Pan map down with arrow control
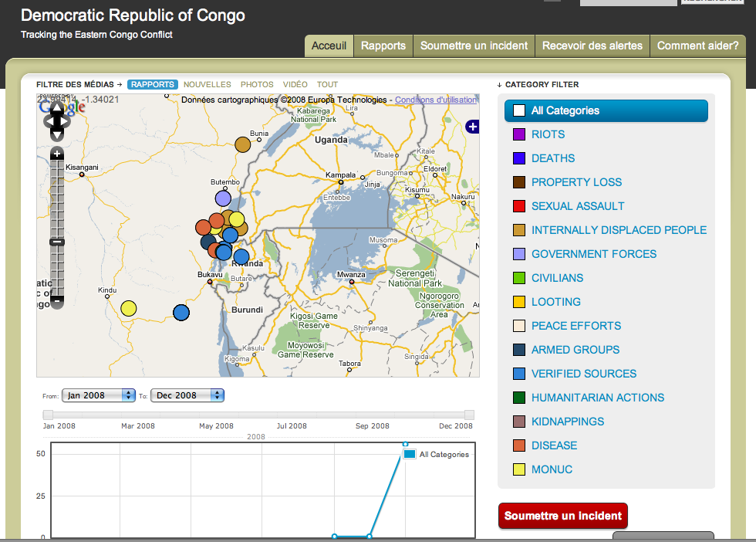The image size is (756, 542). 57,135
